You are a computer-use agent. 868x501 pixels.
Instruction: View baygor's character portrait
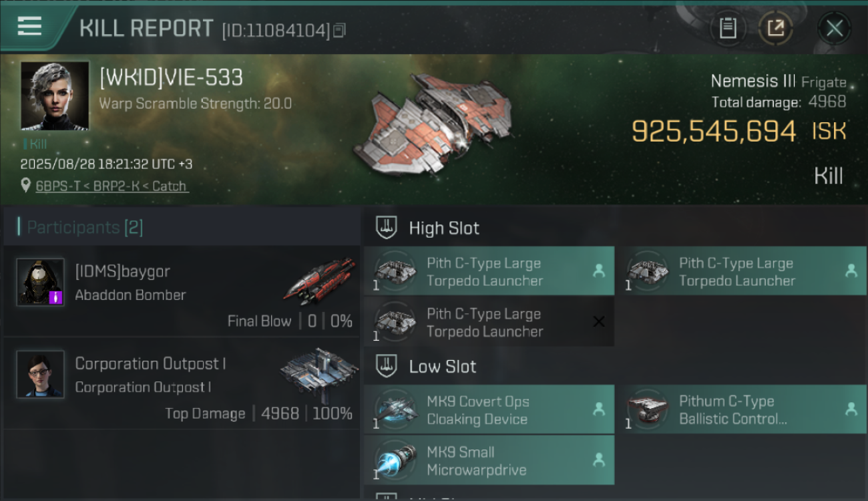click(x=41, y=282)
